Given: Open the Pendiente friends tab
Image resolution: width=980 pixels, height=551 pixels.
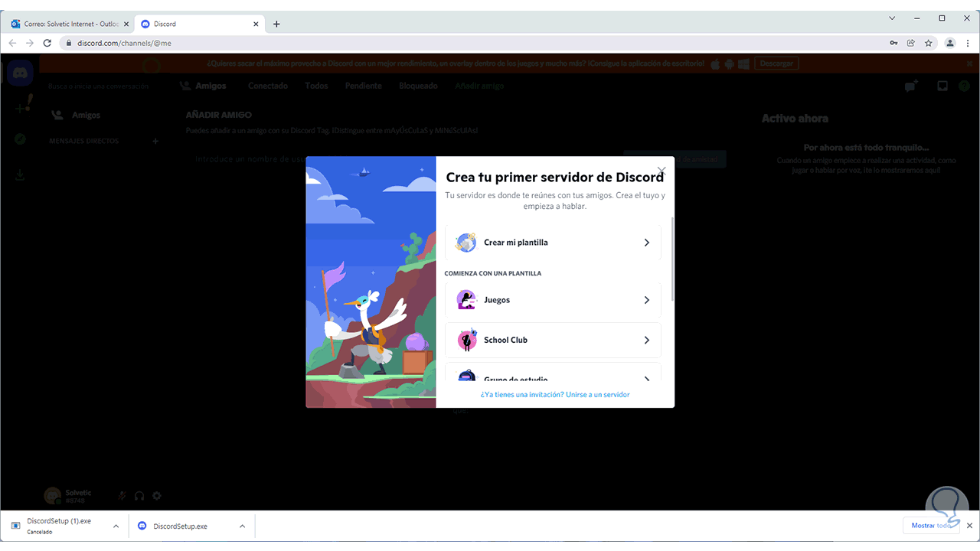Looking at the screenshot, I should click(364, 86).
